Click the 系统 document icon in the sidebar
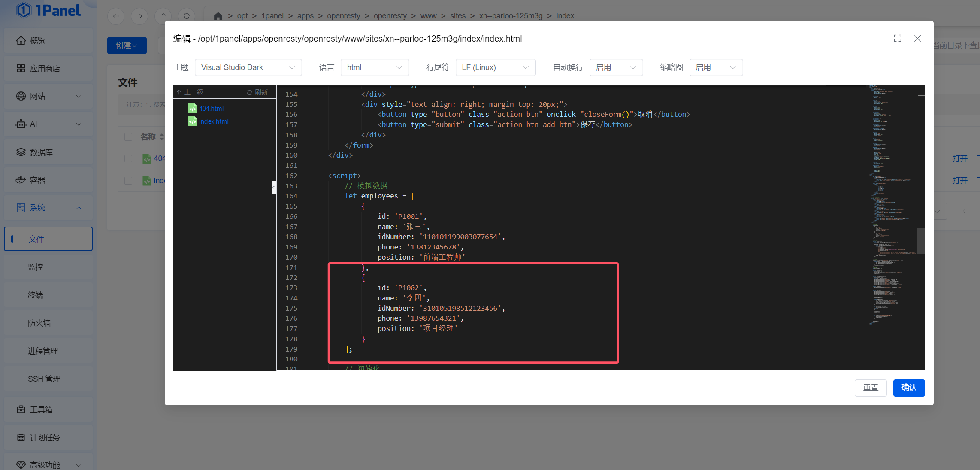Viewport: 980px width, 470px height. coord(21,208)
